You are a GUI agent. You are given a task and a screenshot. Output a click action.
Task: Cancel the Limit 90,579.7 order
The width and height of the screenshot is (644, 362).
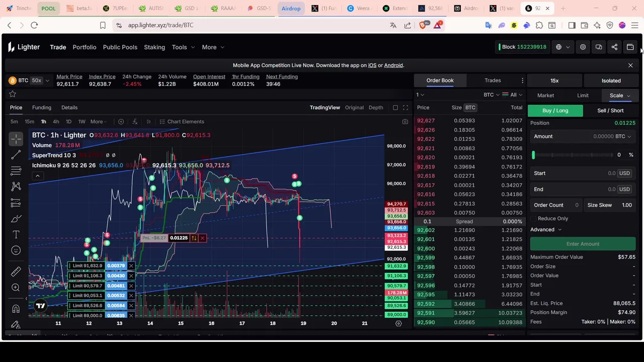[x=131, y=286]
